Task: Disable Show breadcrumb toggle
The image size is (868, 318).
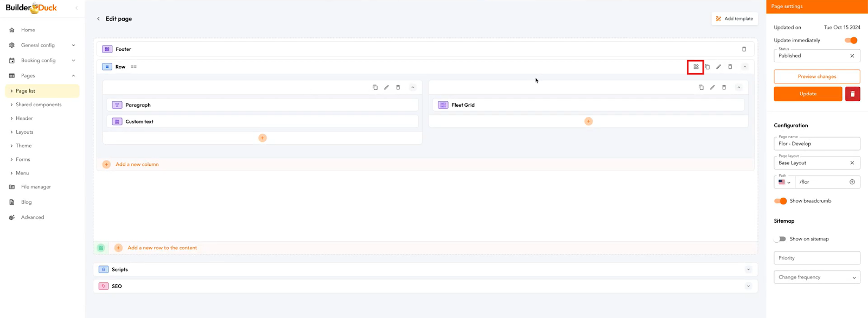Action: [x=781, y=201]
